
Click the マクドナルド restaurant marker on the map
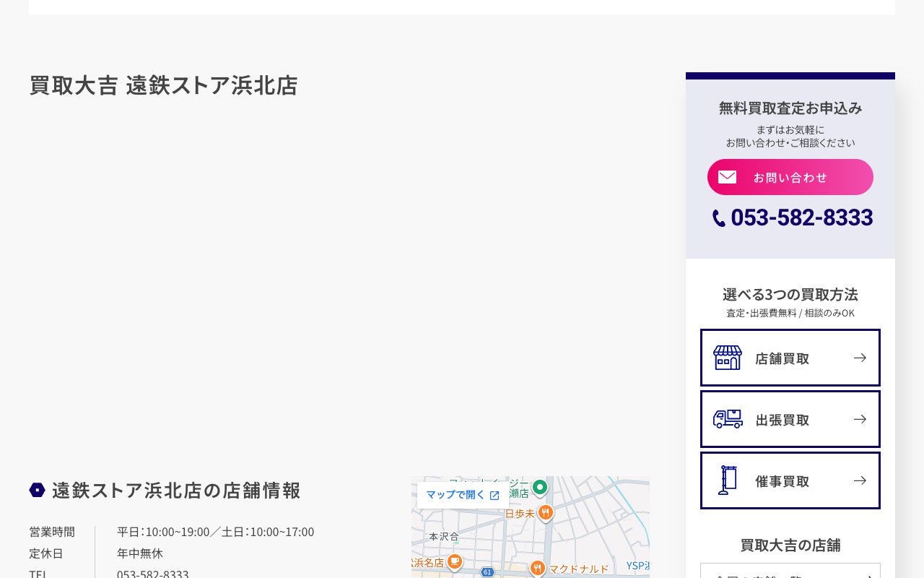(537, 569)
